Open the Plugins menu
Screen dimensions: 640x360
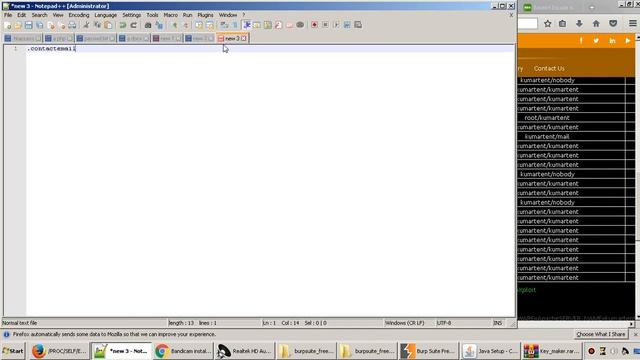pyautogui.click(x=205, y=15)
